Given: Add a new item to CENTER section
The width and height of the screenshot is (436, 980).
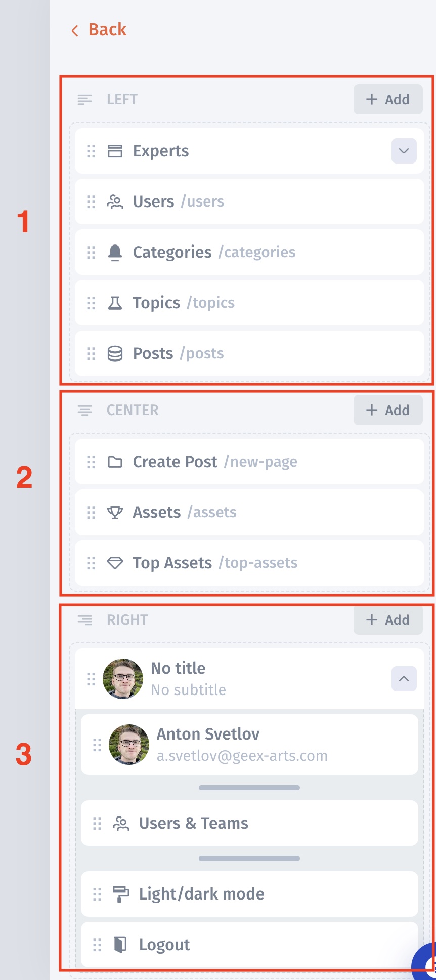Looking at the screenshot, I should click(388, 410).
